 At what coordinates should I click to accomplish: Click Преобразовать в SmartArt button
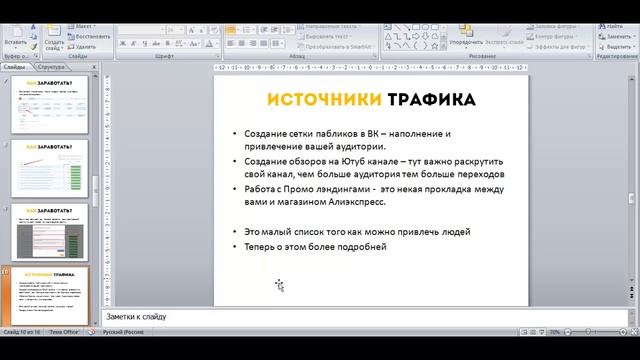coord(335,47)
